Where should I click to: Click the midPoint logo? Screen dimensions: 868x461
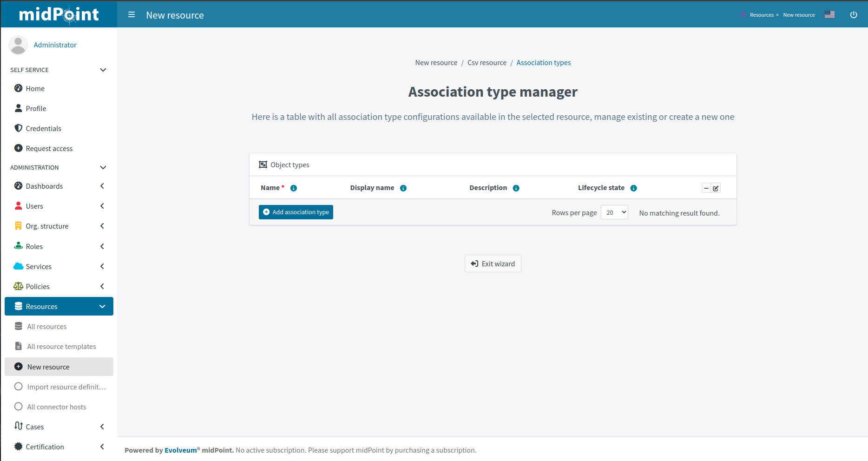(58, 14)
